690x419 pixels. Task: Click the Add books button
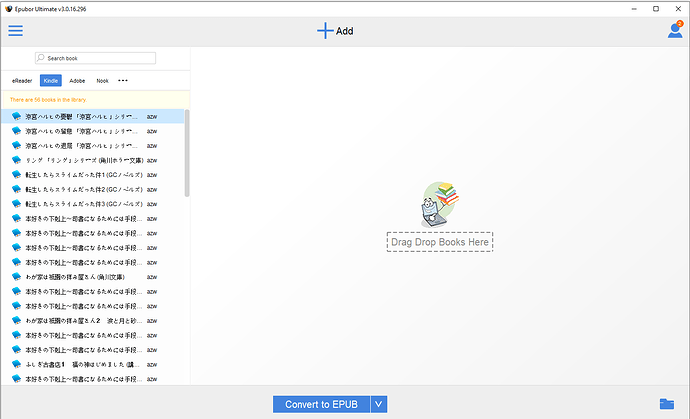point(335,31)
